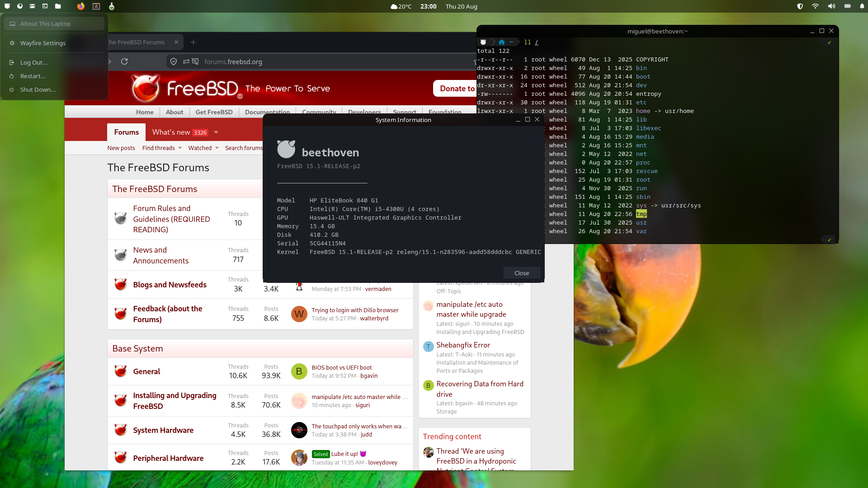Open 'Shebangfix Error' thread in sidebar

463,345
